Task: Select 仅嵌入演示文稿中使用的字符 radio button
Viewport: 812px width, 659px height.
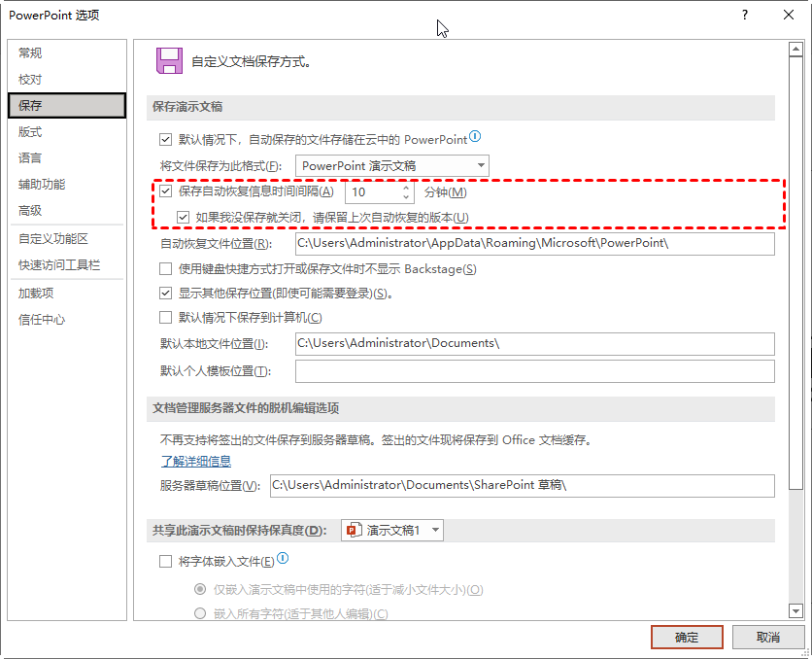Action: [x=200, y=589]
